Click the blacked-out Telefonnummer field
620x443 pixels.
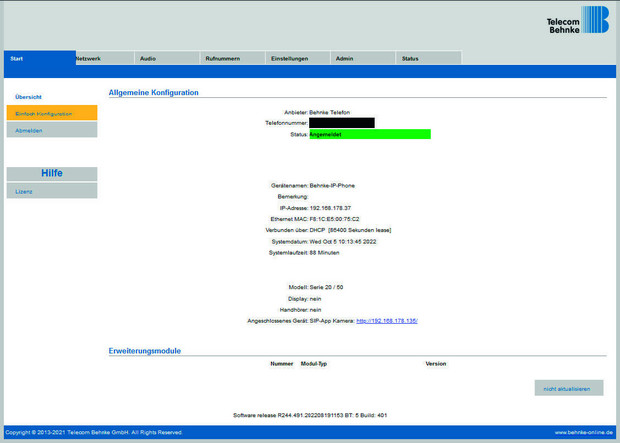click(341, 123)
